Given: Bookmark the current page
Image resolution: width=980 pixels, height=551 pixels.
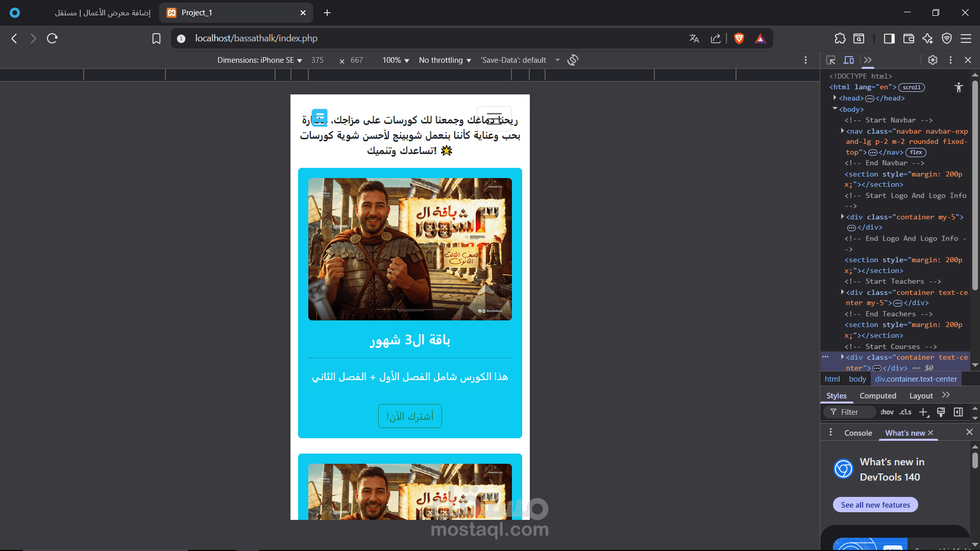Looking at the screenshot, I should (x=156, y=38).
